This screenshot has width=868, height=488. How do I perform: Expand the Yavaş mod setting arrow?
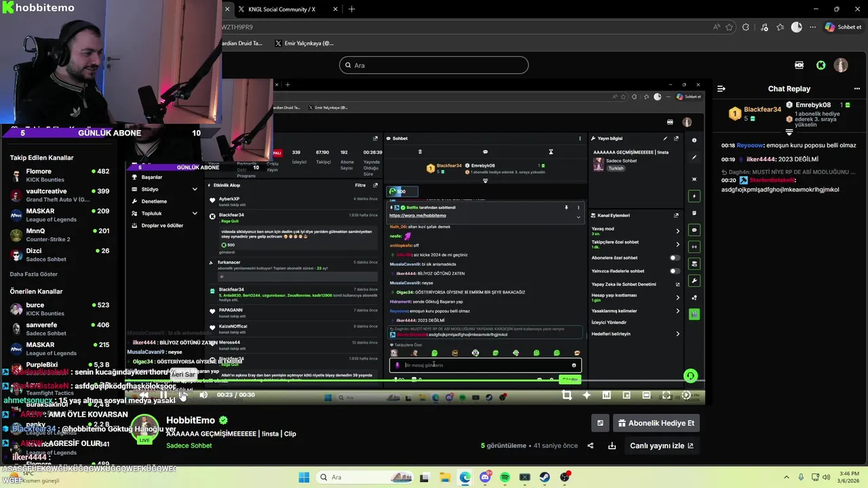(x=677, y=231)
